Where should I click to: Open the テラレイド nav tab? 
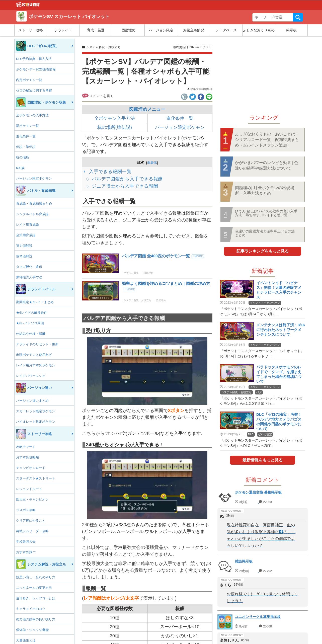[x=63, y=30]
